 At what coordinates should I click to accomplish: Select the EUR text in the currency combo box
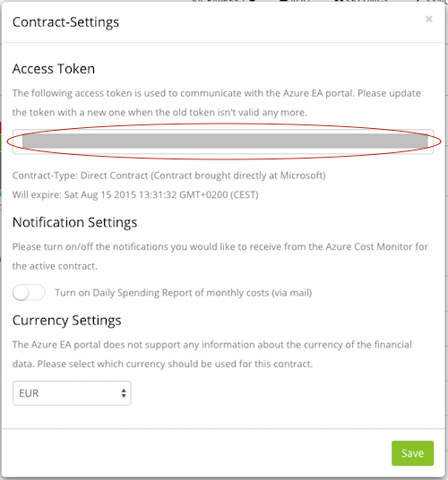pos(29,393)
